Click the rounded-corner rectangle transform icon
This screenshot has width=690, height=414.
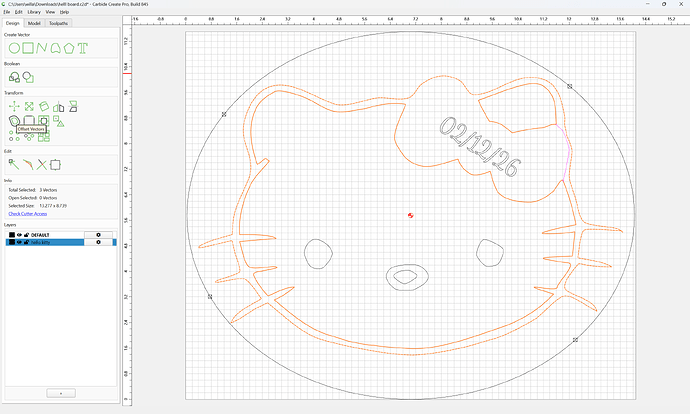pyautogui.click(x=29, y=120)
